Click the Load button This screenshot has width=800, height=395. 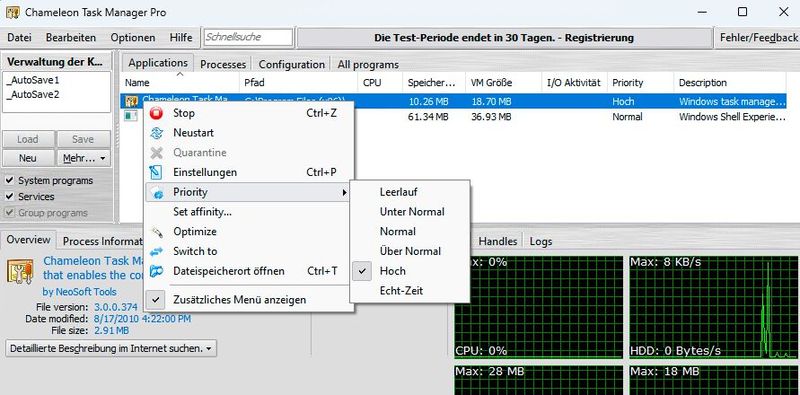(x=28, y=139)
